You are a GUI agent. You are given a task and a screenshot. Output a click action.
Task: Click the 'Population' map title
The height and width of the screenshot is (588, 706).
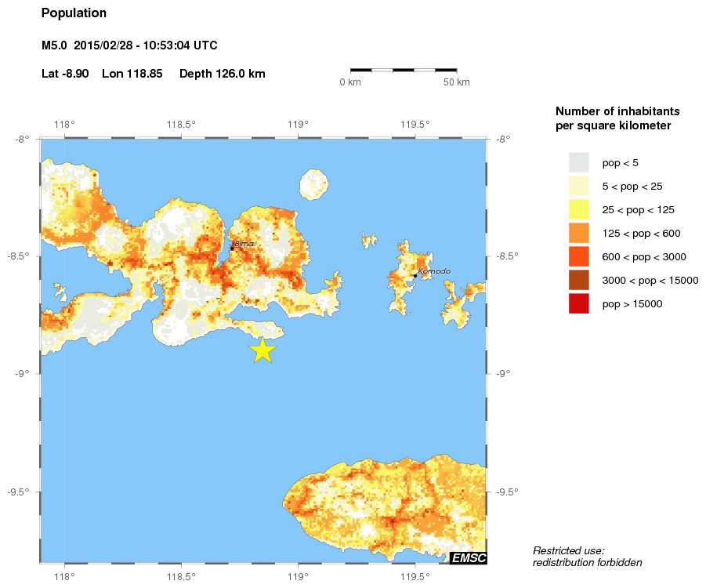[x=74, y=13]
